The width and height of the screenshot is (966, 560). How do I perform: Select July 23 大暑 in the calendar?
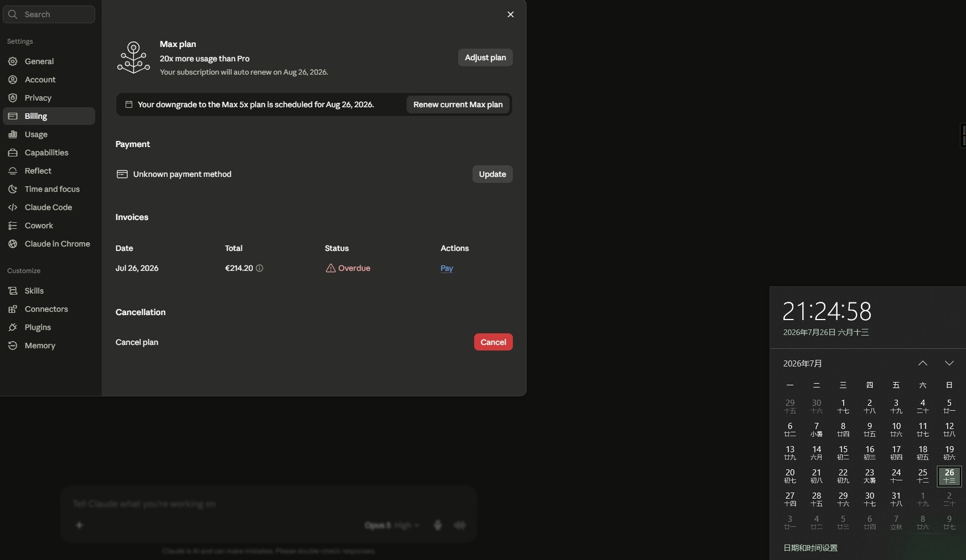pyautogui.click(x=870, y=476)
